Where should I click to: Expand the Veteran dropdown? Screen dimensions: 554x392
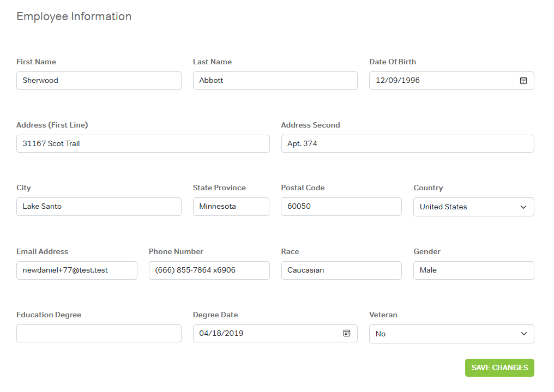pos(451,334)
